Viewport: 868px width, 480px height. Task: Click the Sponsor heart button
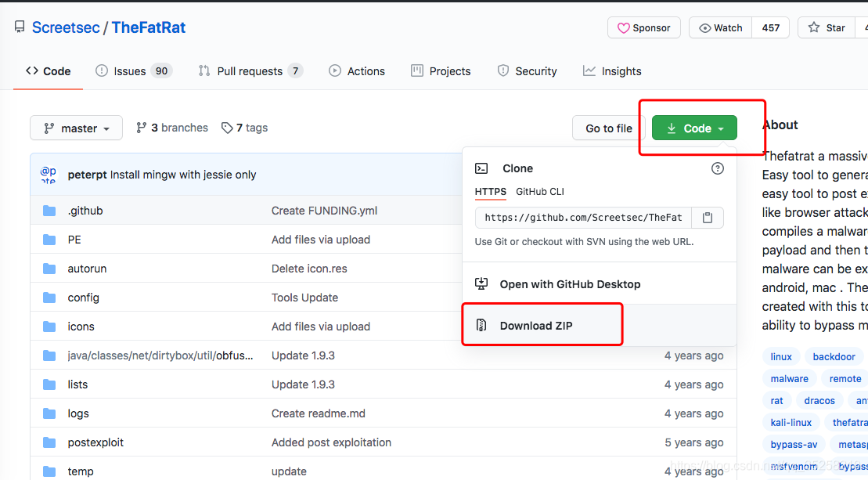point(644,27)
